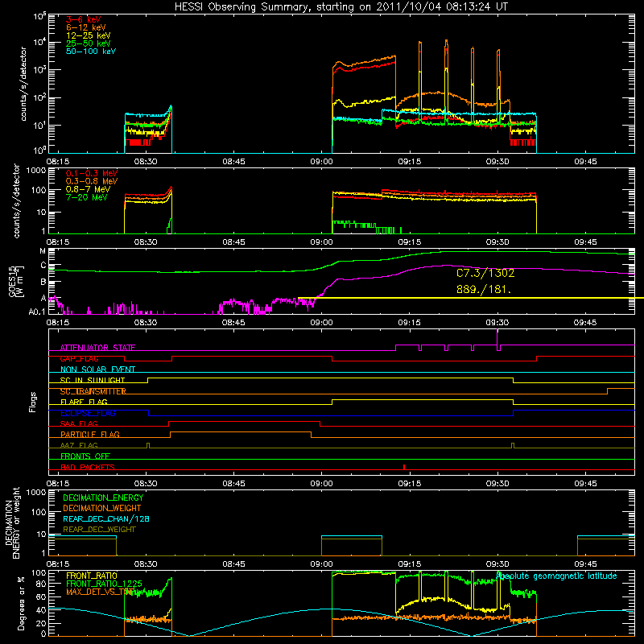
Task: Click the MAX_DET_VS_TOT legend entry
Action: (100, 592)
